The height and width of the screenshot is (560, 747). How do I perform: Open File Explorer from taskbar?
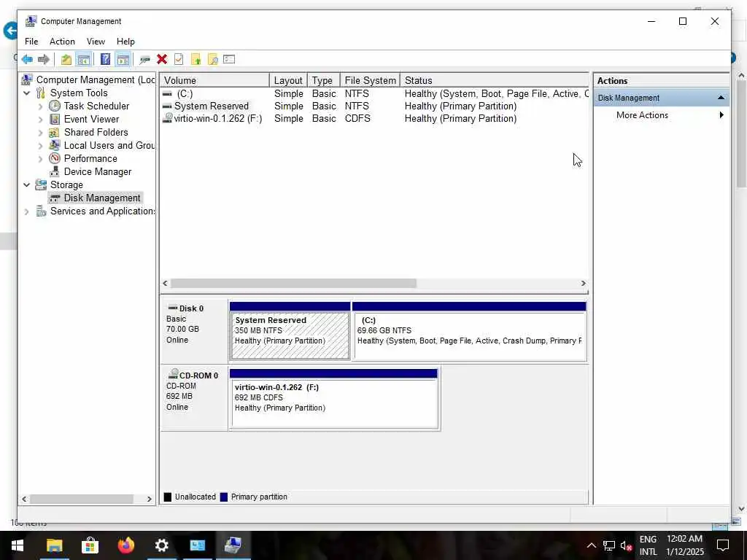coord(54,545)
